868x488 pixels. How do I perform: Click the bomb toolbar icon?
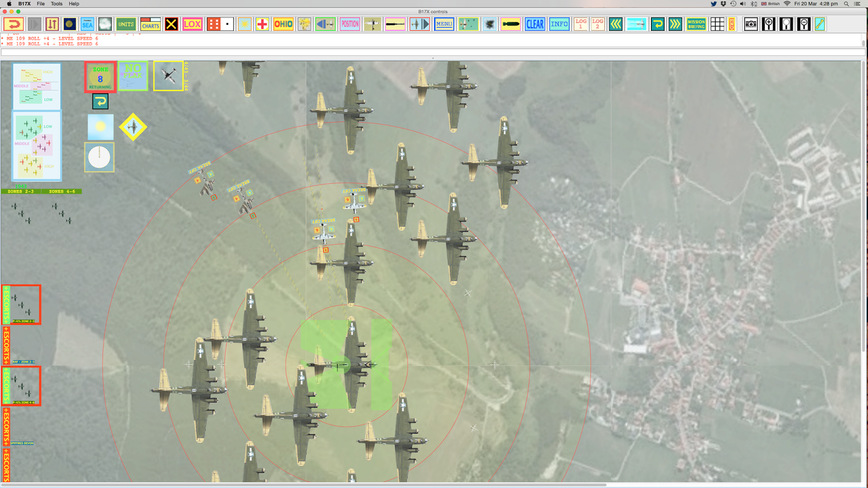tap(510, 24)
